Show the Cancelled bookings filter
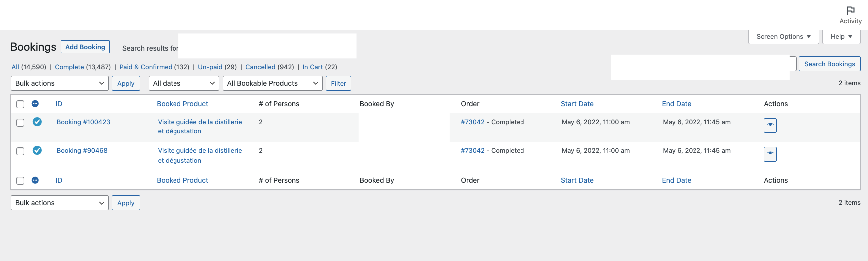This screenshot has width=868, height=261. (260, 67)
